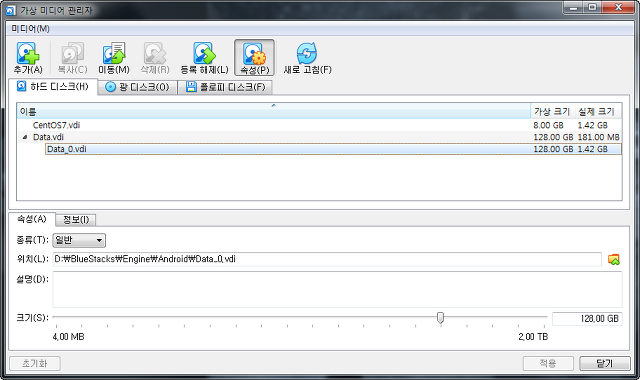
Task: Select the 정보(I) information tab
Action: 76,220
